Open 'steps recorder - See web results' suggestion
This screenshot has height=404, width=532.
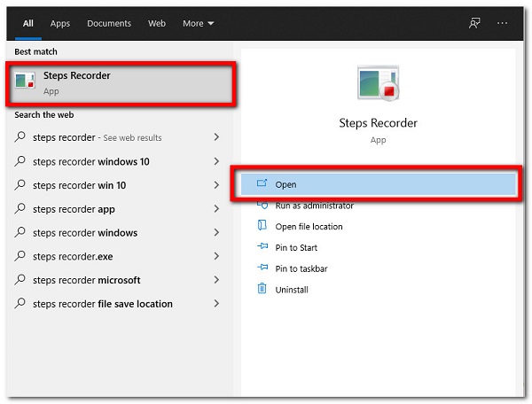click(117, 137)
